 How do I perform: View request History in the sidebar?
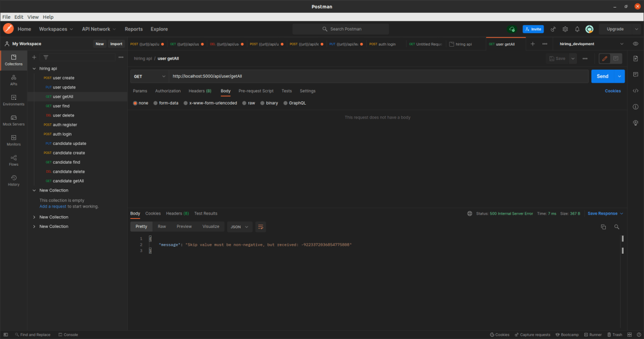pyautogui.click(x=13, y=180)
